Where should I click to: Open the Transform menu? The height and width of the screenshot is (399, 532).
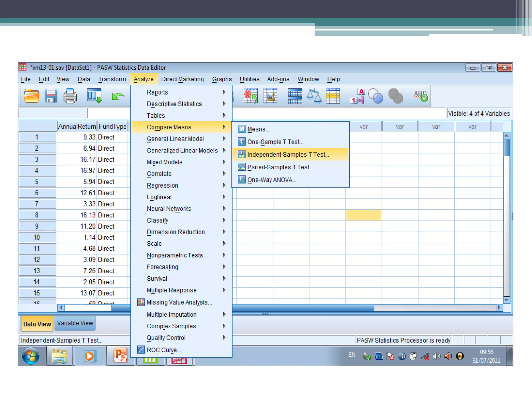click(x=112, y=79)
